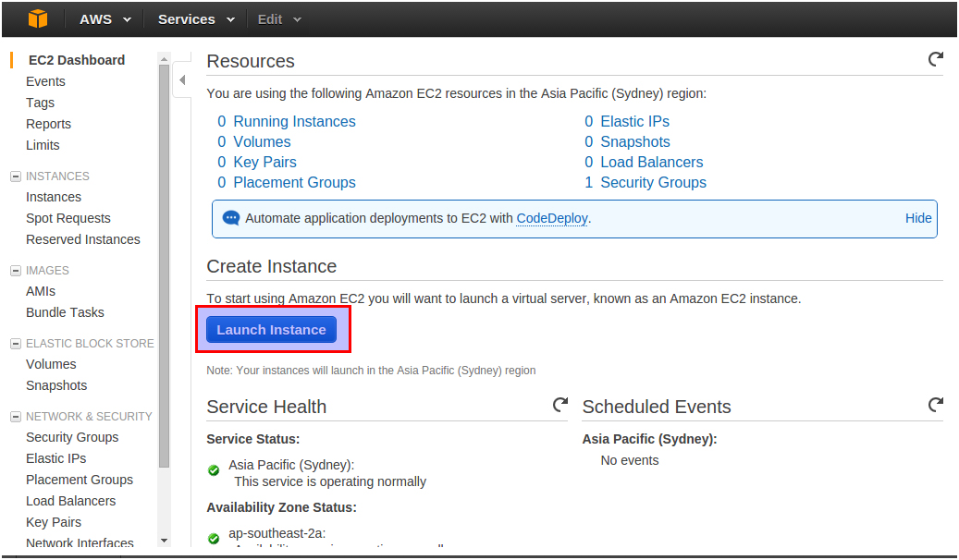Open the Edit dropdown menu
Screen dimensions: 959x560
279,19
